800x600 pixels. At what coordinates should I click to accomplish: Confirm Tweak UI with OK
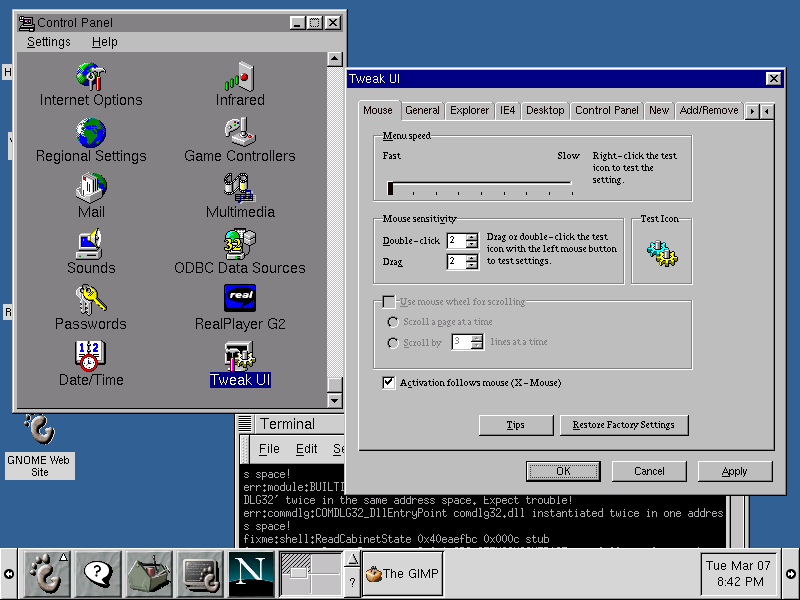pyautogui.click(x=563, y=471)
